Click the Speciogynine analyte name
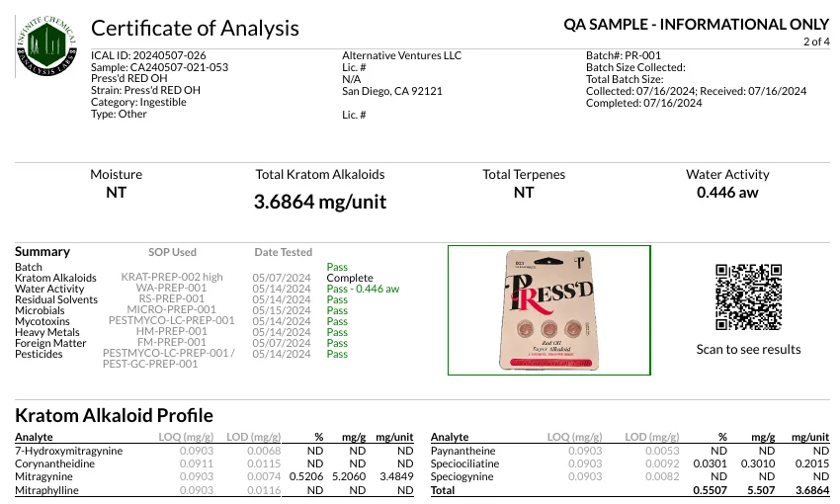 point(462,476)
